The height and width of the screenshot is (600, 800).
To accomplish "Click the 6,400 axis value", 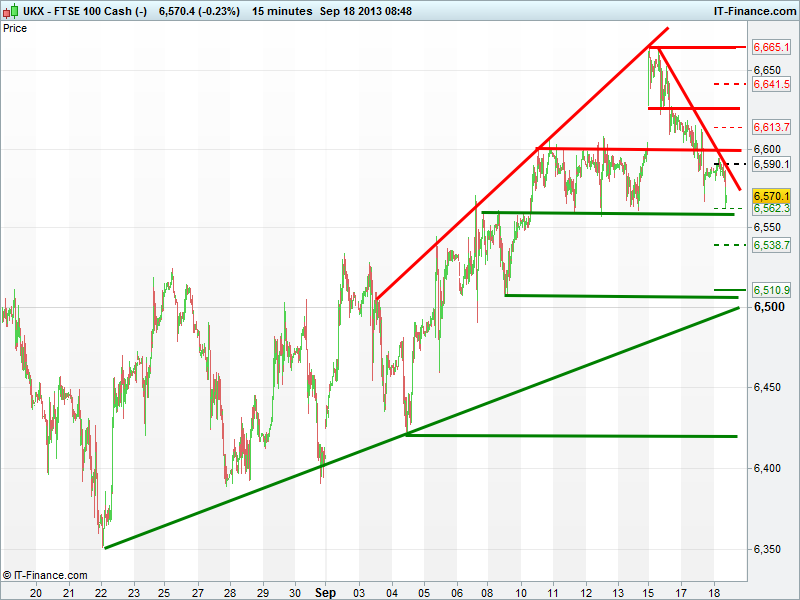I will (767, 468).
